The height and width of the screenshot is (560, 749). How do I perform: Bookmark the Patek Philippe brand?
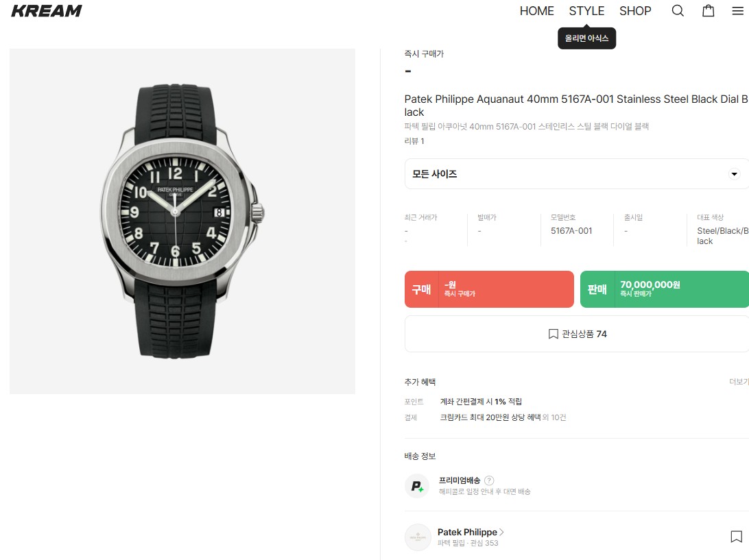[736, 537]
